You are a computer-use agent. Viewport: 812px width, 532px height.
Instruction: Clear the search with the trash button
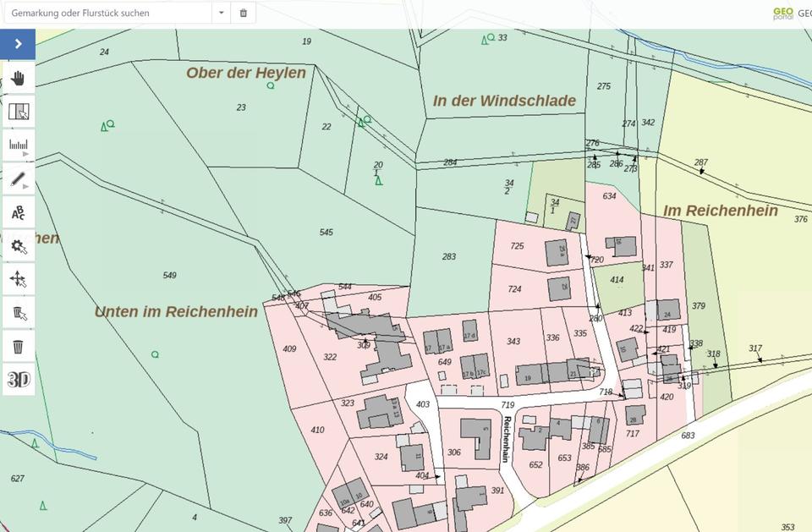(244, 13)
